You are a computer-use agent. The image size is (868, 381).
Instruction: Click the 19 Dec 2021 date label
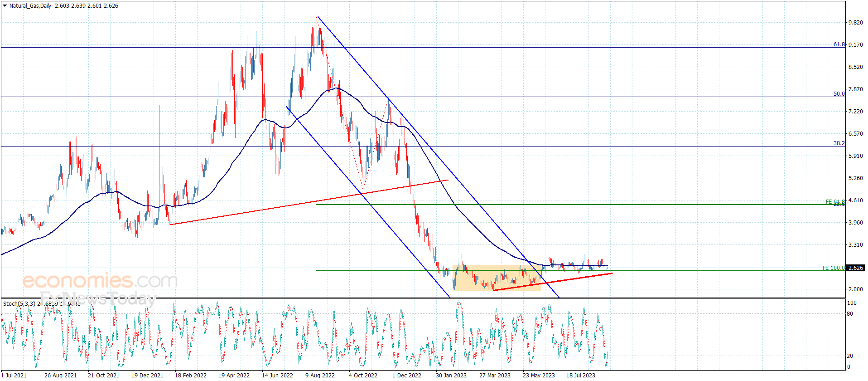tap(147, 375)
